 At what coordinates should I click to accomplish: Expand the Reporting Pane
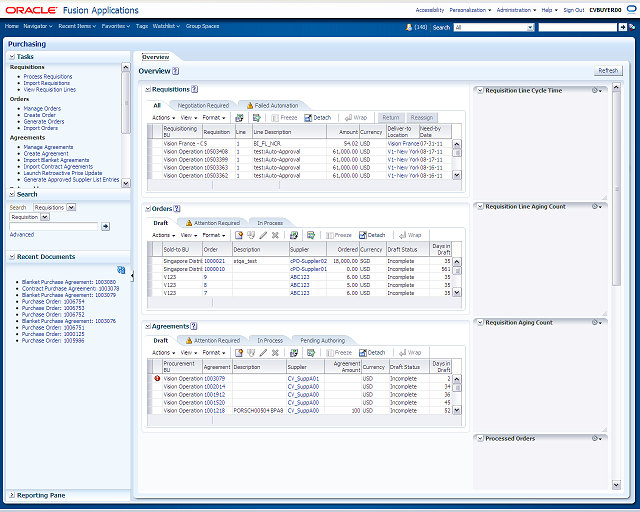12,495
